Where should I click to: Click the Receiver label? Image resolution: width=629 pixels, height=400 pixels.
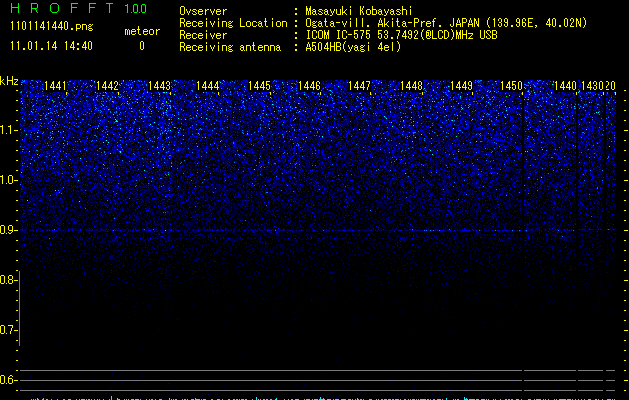coord(203,35)
